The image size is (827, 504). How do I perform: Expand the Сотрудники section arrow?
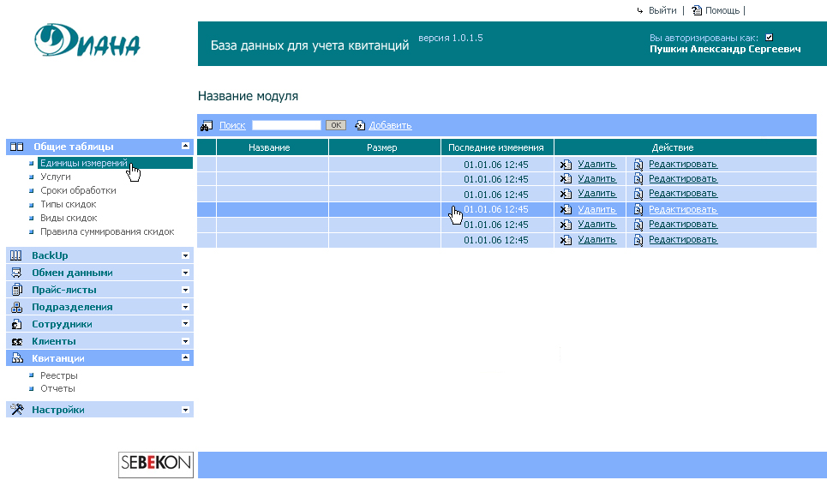coord(185,324)
